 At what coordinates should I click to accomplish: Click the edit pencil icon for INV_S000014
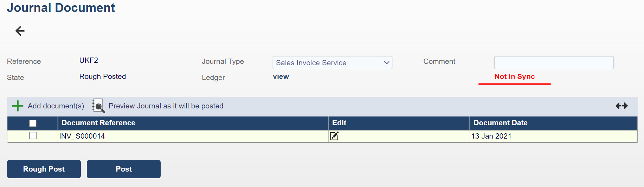(x=334, y=136)
